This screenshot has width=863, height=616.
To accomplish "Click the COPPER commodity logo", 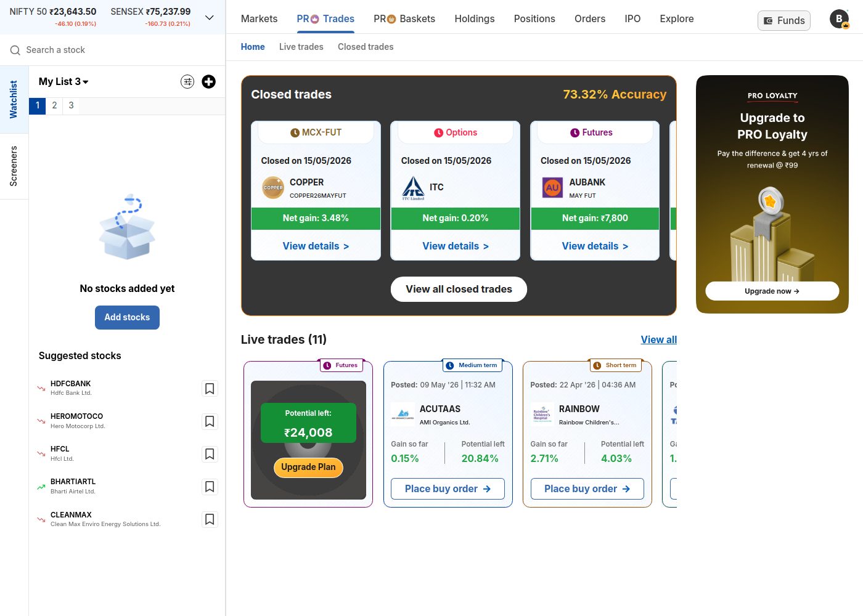I will 273,187.
